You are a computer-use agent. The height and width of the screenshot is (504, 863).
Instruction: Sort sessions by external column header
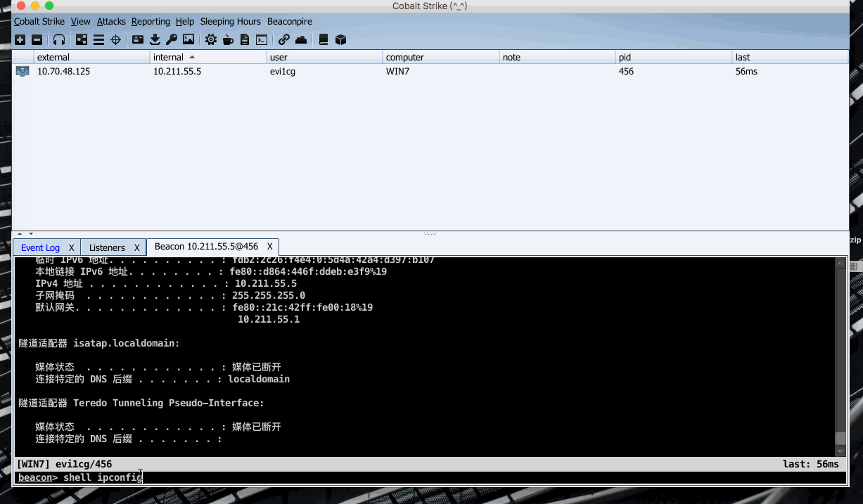91,57
